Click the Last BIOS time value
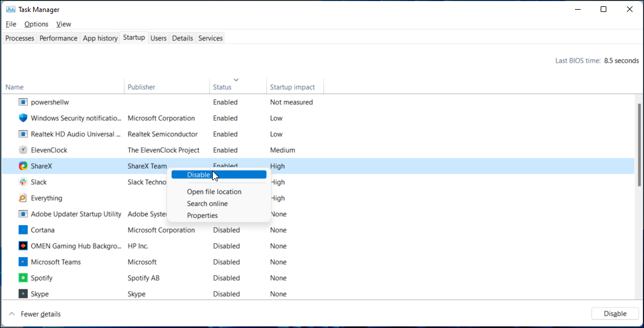 [x=621, y=61]
